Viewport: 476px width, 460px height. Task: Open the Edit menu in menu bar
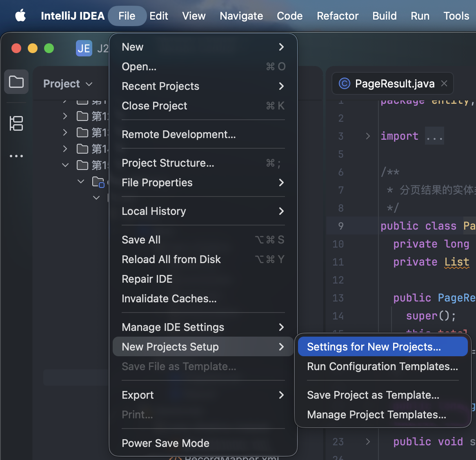[159, 16]
